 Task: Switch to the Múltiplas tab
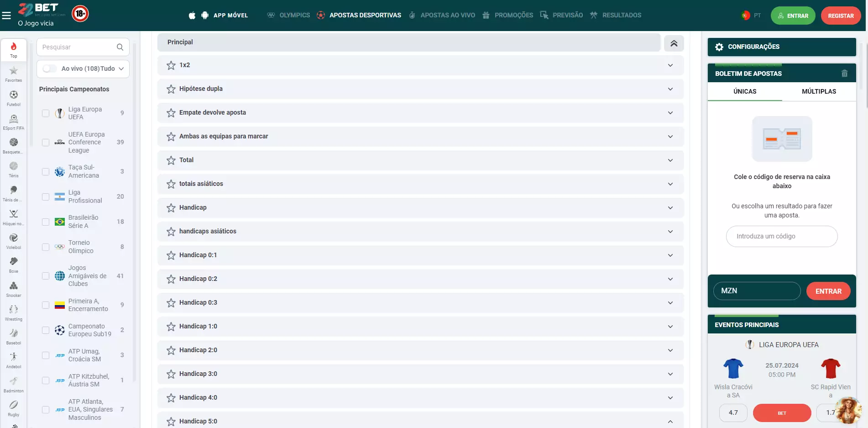point(819,91)
